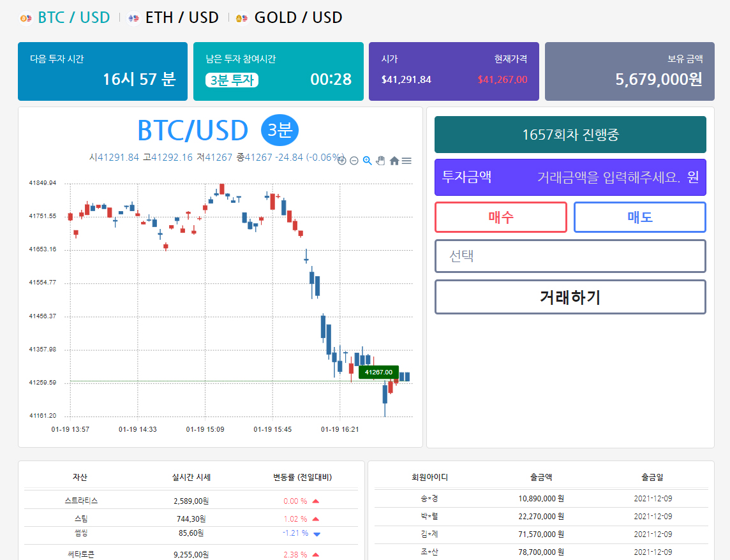Open the 선택 selection box

pyautogui.click(x=570, y=256)
